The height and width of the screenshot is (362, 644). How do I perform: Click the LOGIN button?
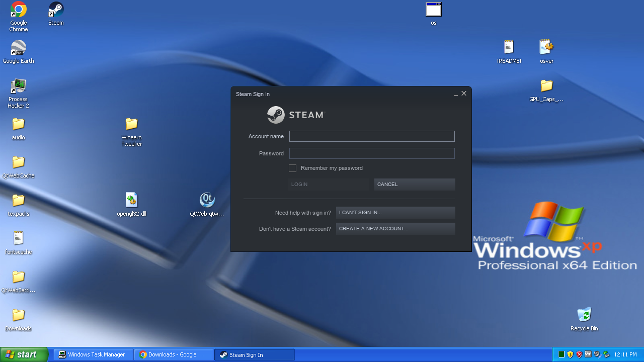click(329, 185)
